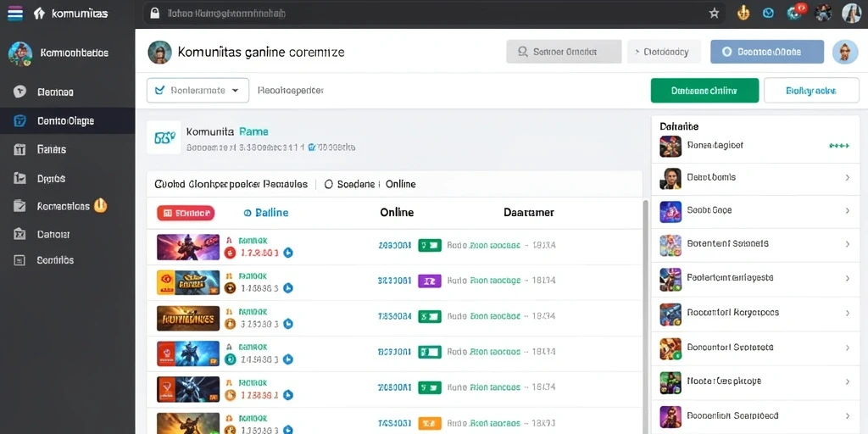Open the purple warrior game thumbnail
The height and width of the screenshot is (434, 868).
pyautogui.click(x=188, y=247)
